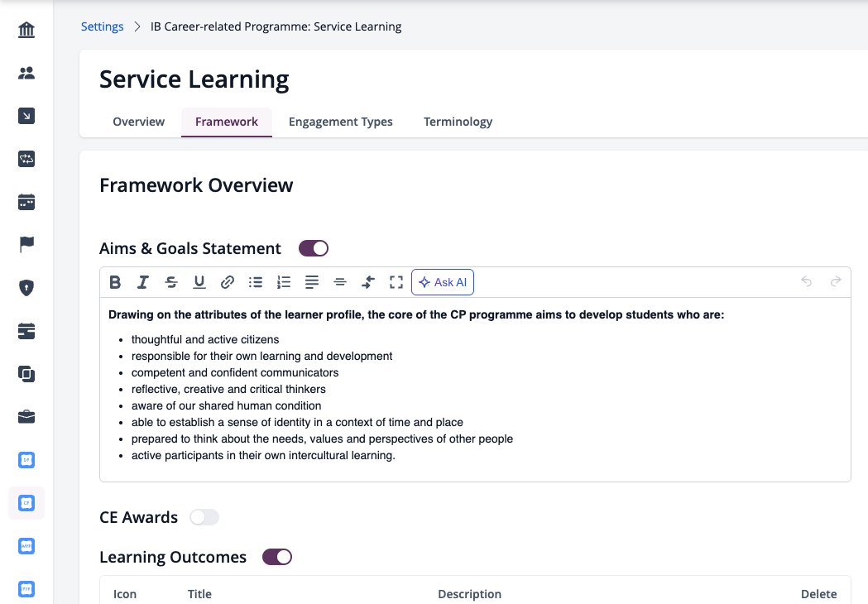Go back to Settings via breadcrumb

[103, 26]
